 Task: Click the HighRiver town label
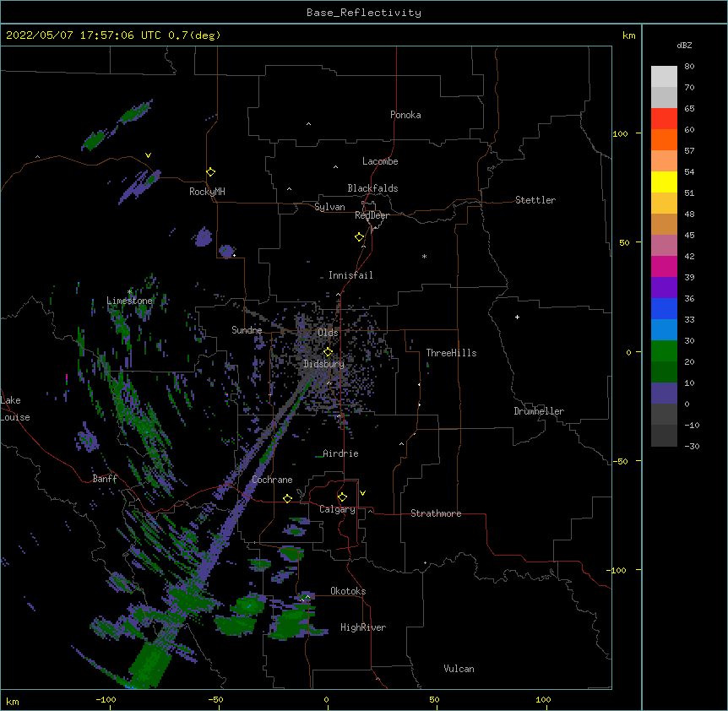(x=363, y=627)
